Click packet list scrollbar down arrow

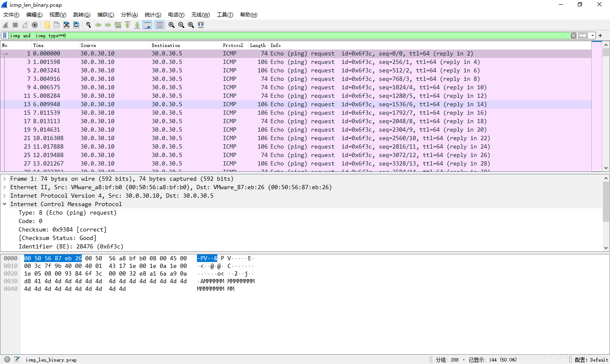(x=606, y=168)
